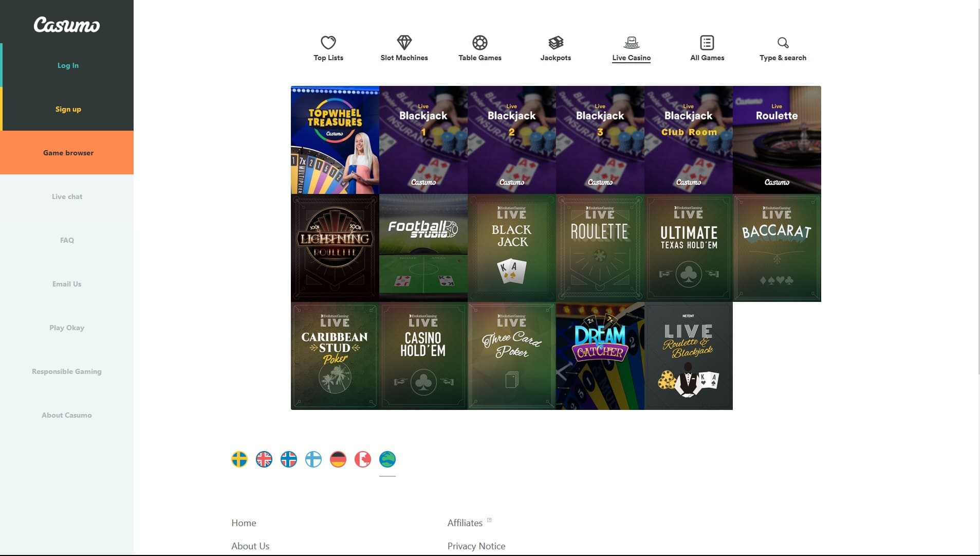
Task: Open Dream Catcher game
Action: point(600,356)
